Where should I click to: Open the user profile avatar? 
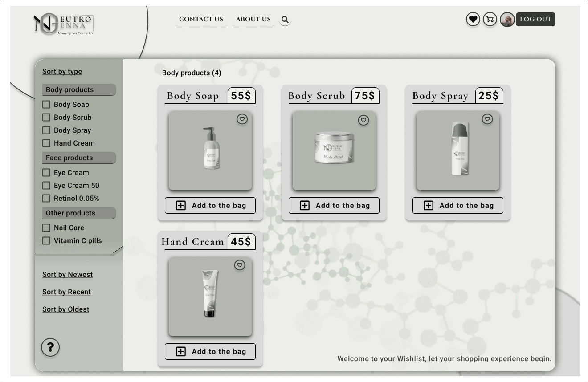click(x=507, y=20)
